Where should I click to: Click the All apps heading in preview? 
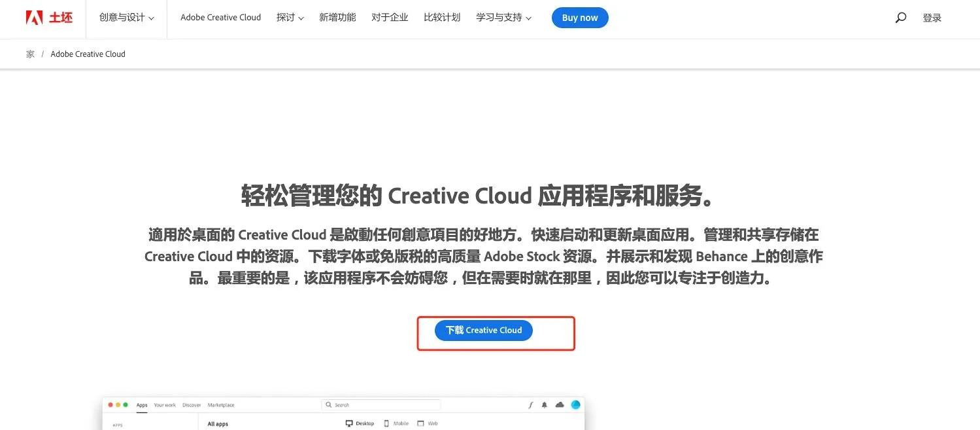(218, 424)
